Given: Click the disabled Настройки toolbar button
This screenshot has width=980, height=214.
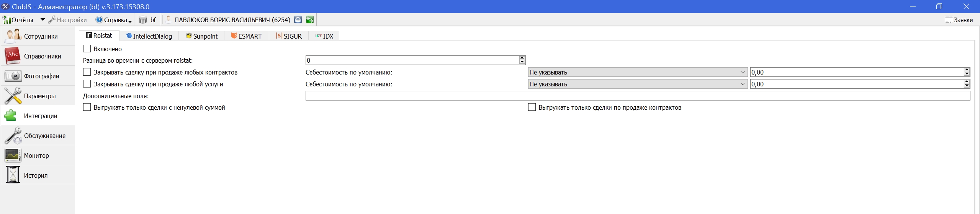Looking at the screenshot, I should tap(68, 20).
